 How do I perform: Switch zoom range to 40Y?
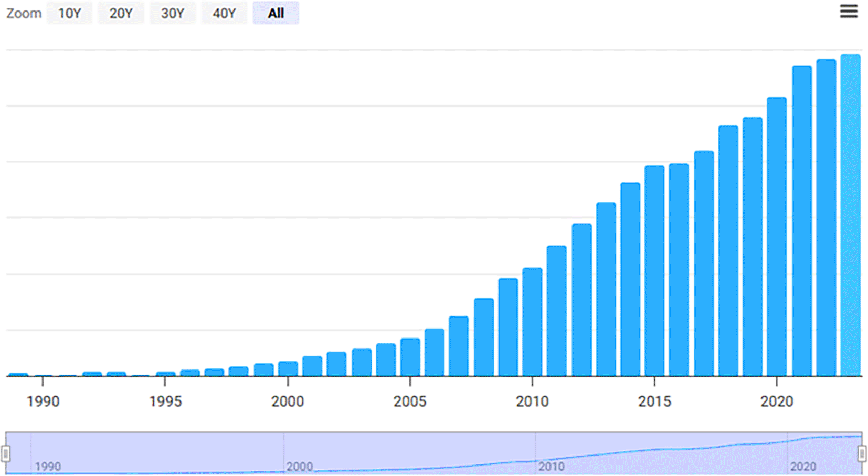(224, 13)
